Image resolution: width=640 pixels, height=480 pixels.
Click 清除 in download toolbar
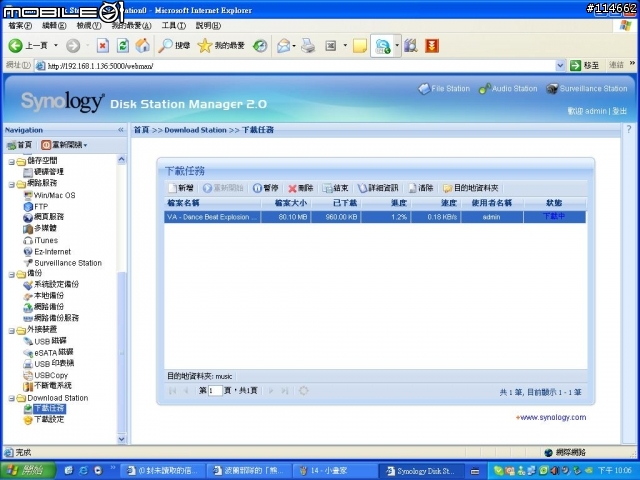(x=421, y=188)
